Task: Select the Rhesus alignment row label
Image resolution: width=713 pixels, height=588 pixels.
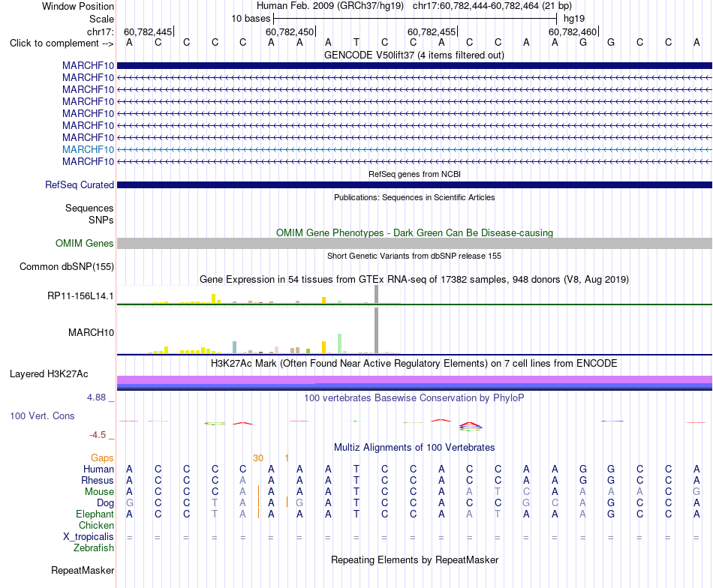Action: coord(98,480)
